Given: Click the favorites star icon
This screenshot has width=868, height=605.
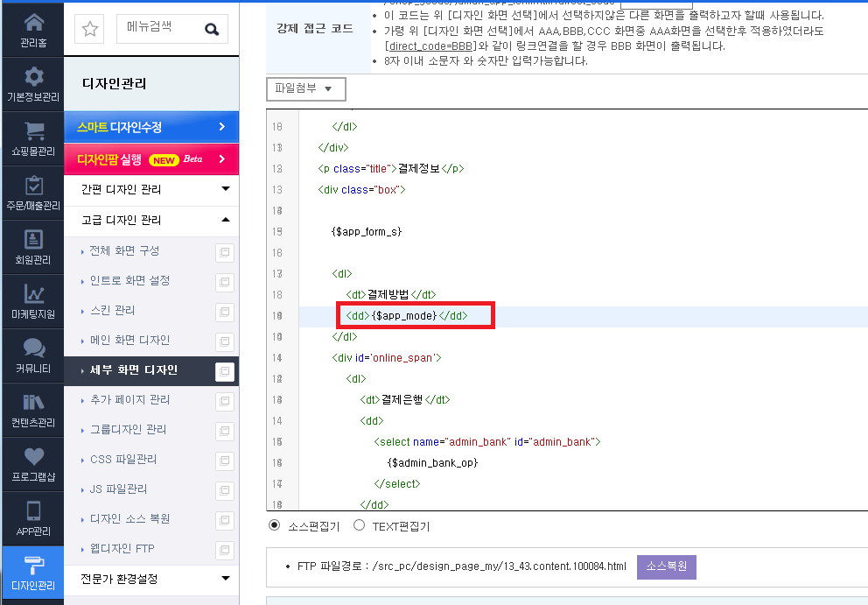Looking at the screenshot, I should tap(89, 29).
